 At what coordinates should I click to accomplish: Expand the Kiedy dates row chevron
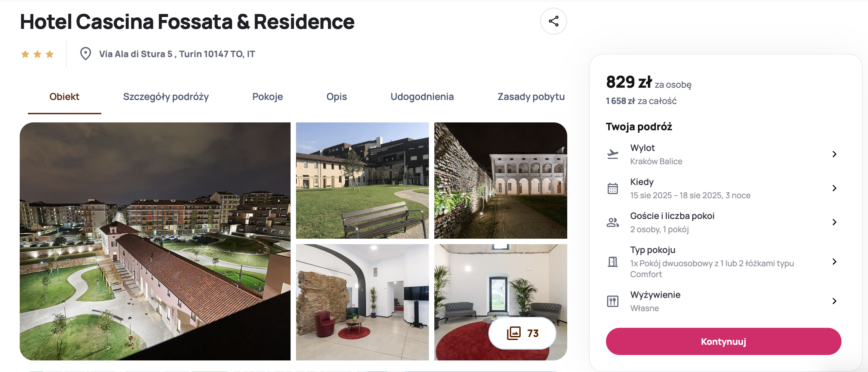tap(834, 188)
